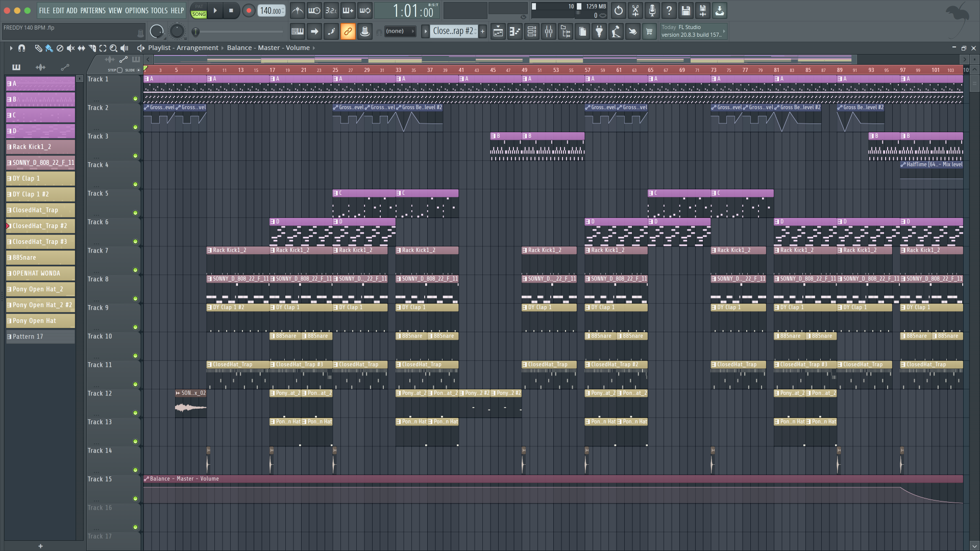980x551 pixels.
Task: Stop playback with the stop button
Action: click(x=231, y=10)
